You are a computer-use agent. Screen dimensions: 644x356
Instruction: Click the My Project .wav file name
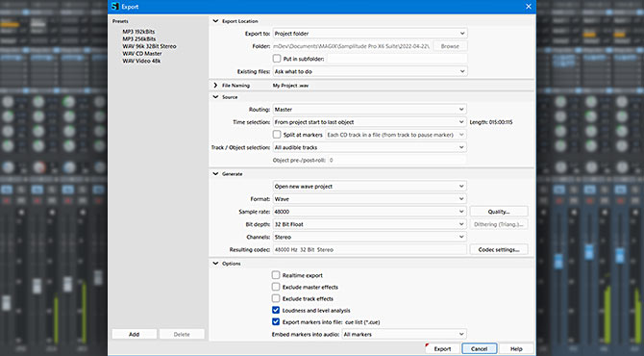click(290, 86)
